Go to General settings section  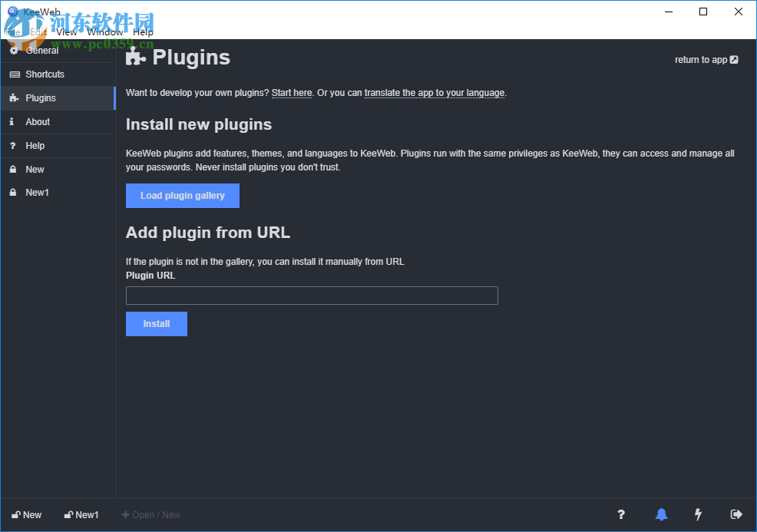coord(41,51)
